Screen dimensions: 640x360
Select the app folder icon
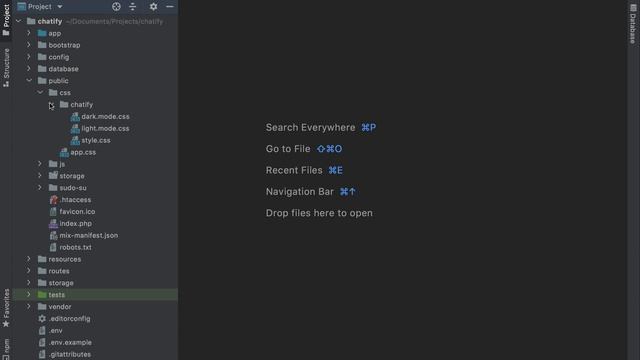(x=42, y=33)
